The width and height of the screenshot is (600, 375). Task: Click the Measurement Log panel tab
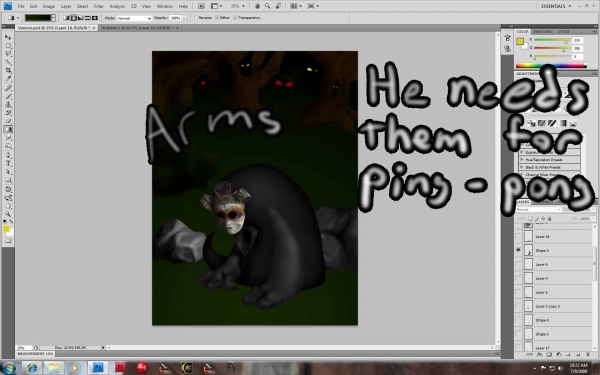36,354
